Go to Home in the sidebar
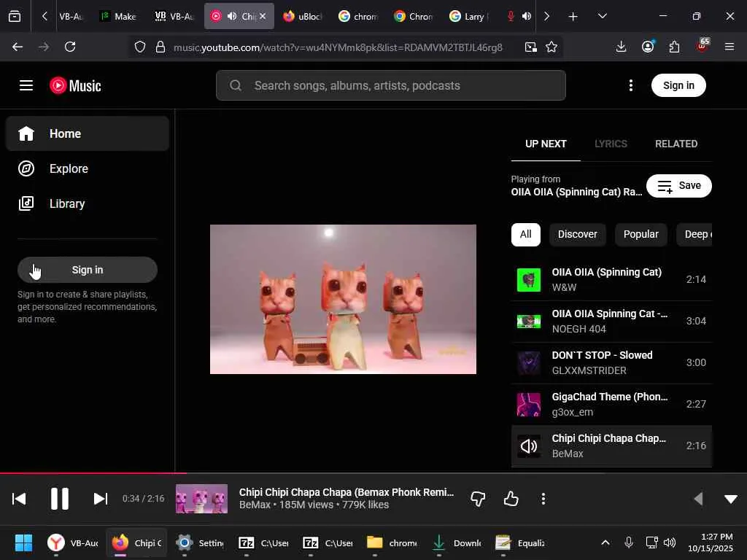This screenshot has height=560, width=747. [x=88, y=134]
